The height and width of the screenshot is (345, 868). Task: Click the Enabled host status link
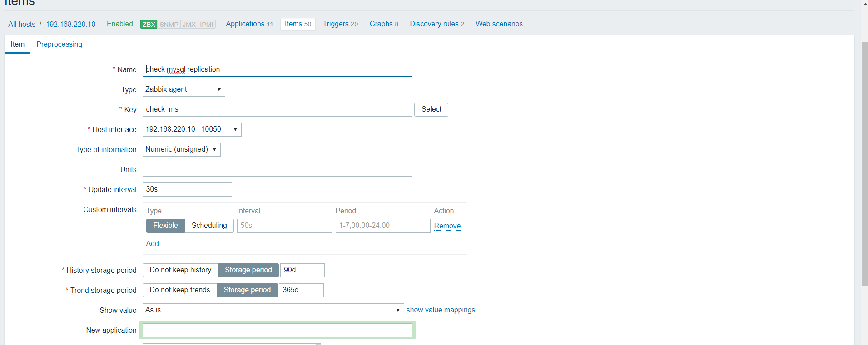coord(120,24)
